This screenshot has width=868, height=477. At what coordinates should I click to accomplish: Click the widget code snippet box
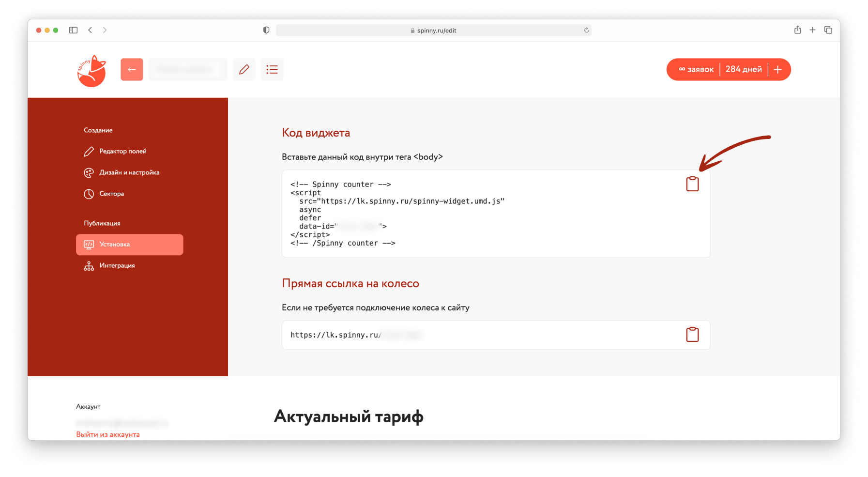[496, 214]
